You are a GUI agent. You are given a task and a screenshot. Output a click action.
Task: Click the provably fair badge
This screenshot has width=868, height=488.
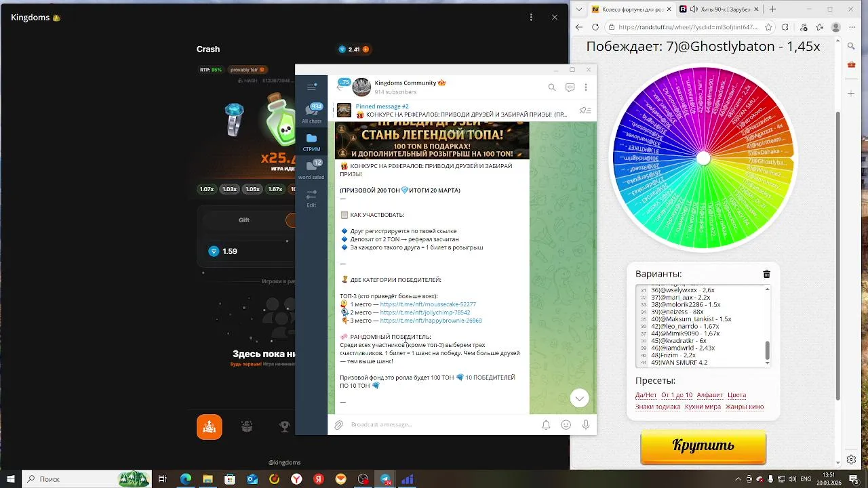[x=247, y=70]
